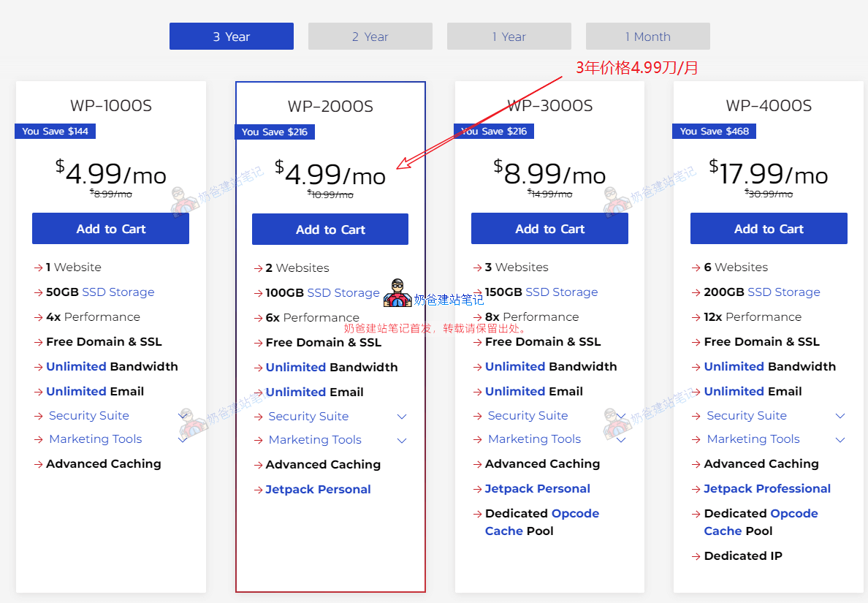Viewport: 868px width, 603px height.
Task: Expand Marketing Tools chevron in WP-2000S
Action: (x=401, y=440)
